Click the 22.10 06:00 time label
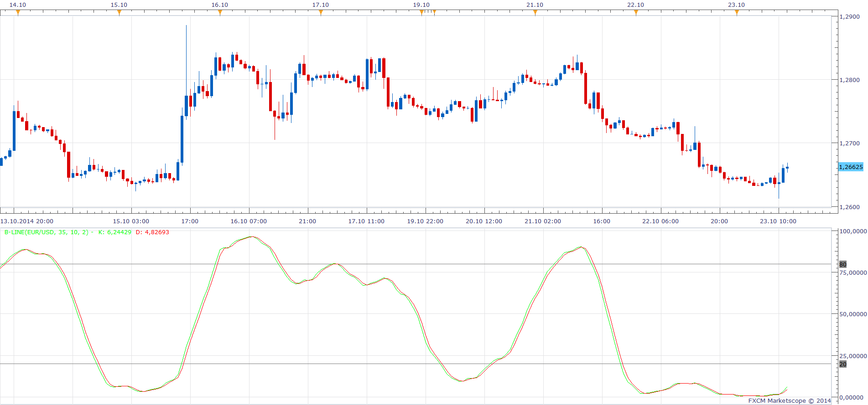The image size is (868, 405). pyautogui.click(x=660, y=221)
